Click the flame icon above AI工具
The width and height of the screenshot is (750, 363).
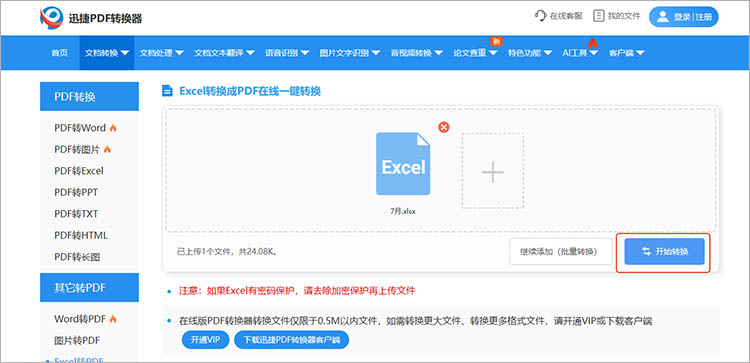[x=593, y=44]
